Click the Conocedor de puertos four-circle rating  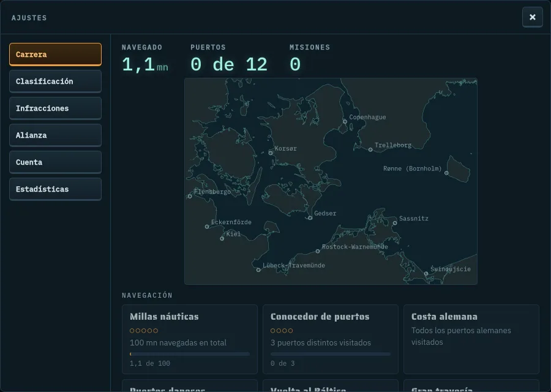pyautogui.click(x=282, y=331)
